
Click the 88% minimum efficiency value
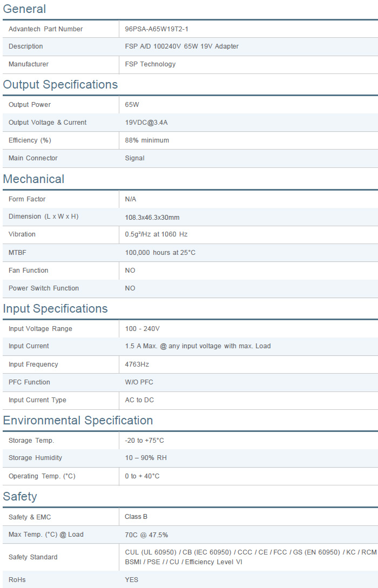pyautogui.click(x=147, y=140)
